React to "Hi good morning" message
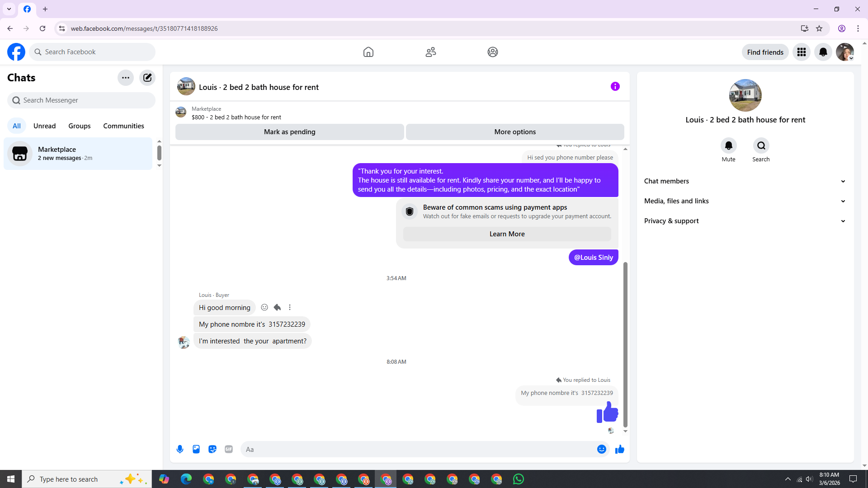868x488 pixels. [264, 307]
